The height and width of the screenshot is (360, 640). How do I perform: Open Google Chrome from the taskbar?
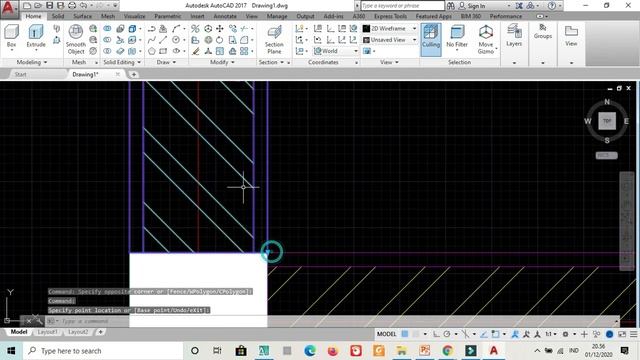coord(447,351)
